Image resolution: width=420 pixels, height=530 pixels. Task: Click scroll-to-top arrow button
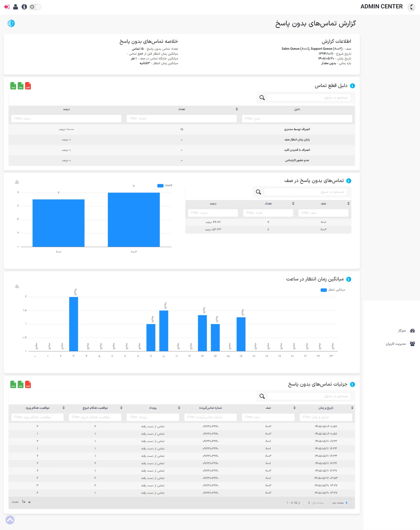tap(10, 520)
